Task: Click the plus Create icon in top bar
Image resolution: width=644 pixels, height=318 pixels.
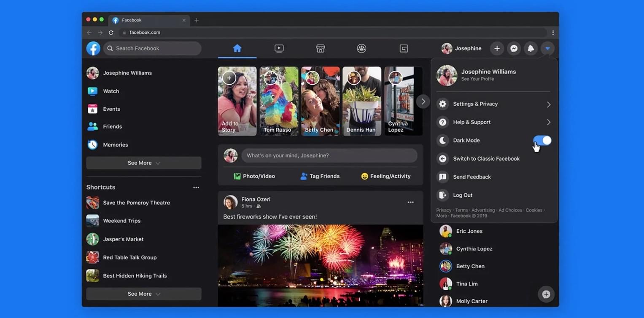Action: [497, 48]
